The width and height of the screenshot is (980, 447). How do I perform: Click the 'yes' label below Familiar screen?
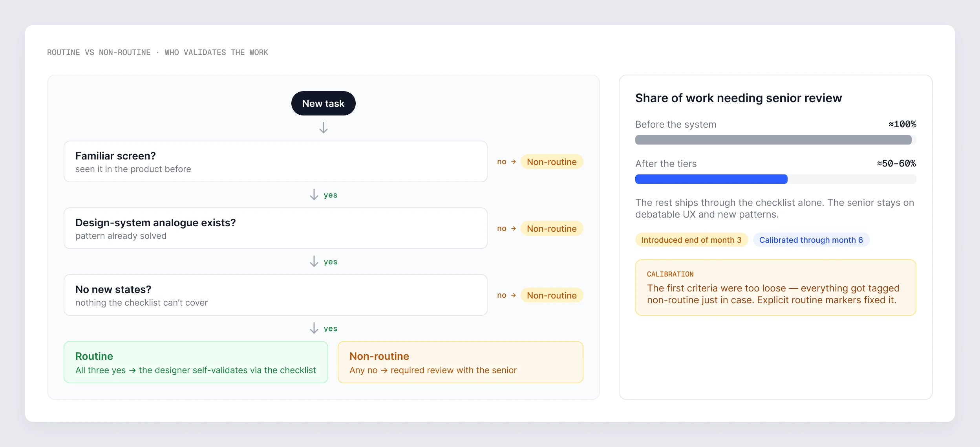[x=331, y=195]
